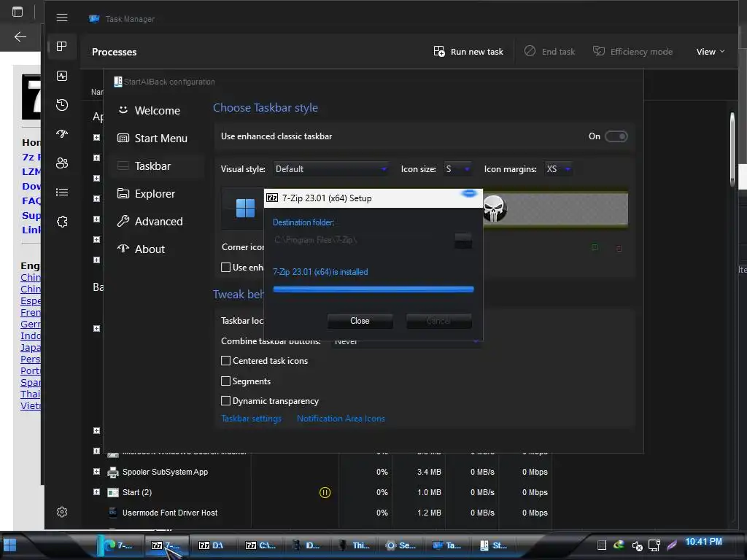Click muted volume icon in system tray
The height and width of the screenshot is (560, 747).
point(637,545)
